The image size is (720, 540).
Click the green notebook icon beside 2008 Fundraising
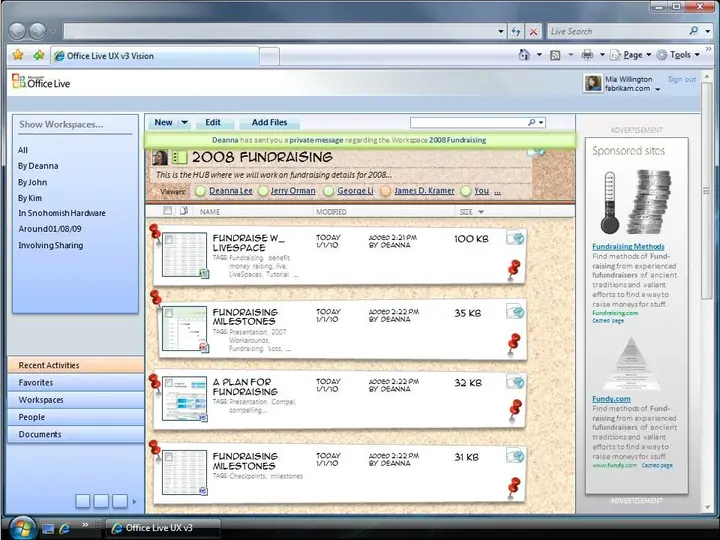[x=180, y=157]
